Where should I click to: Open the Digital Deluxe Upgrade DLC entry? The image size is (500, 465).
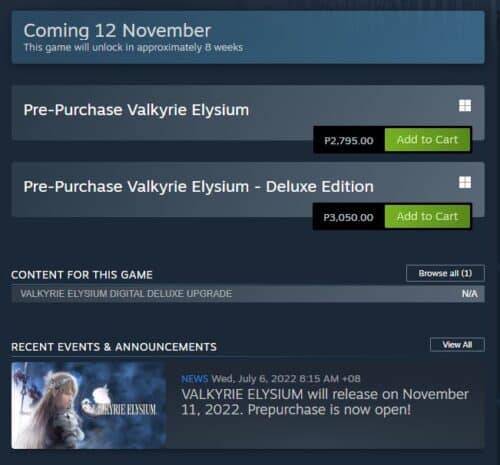tap(248, 294)
